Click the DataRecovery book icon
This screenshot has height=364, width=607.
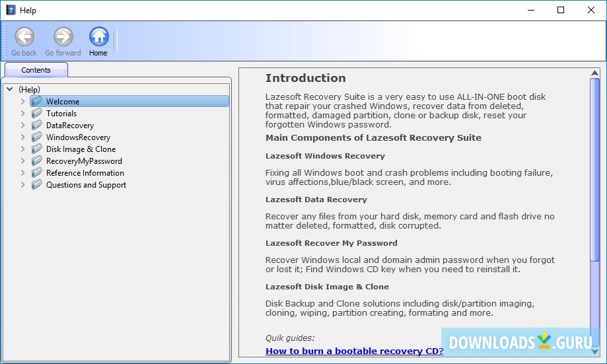(x=37, y=125)
